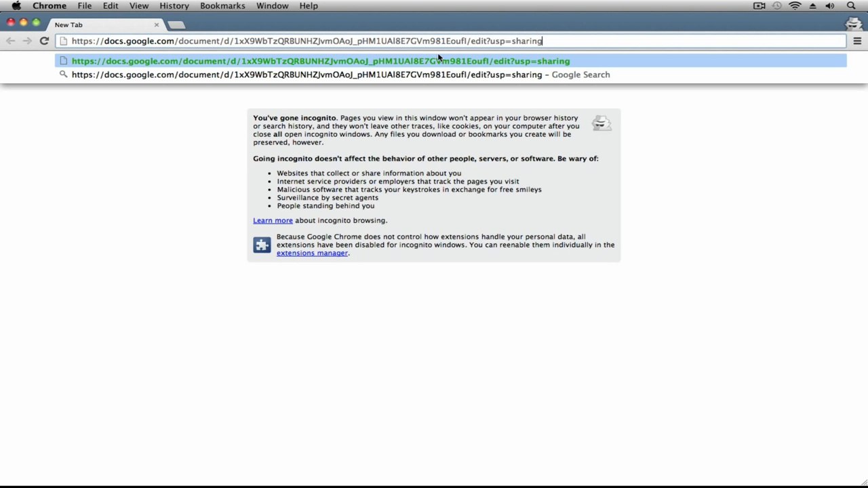Viewport: 868px width, 488px height.
Task: Open the File menu
Action: tap(85, 6)
